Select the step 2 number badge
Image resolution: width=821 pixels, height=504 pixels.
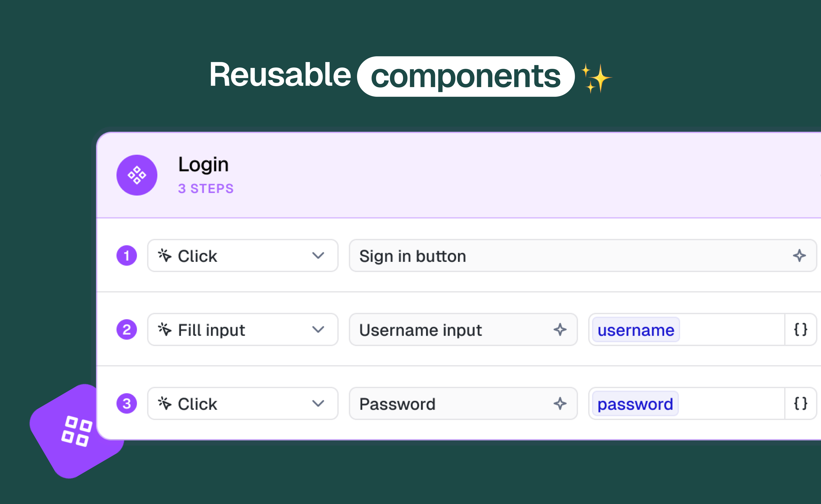126,330
